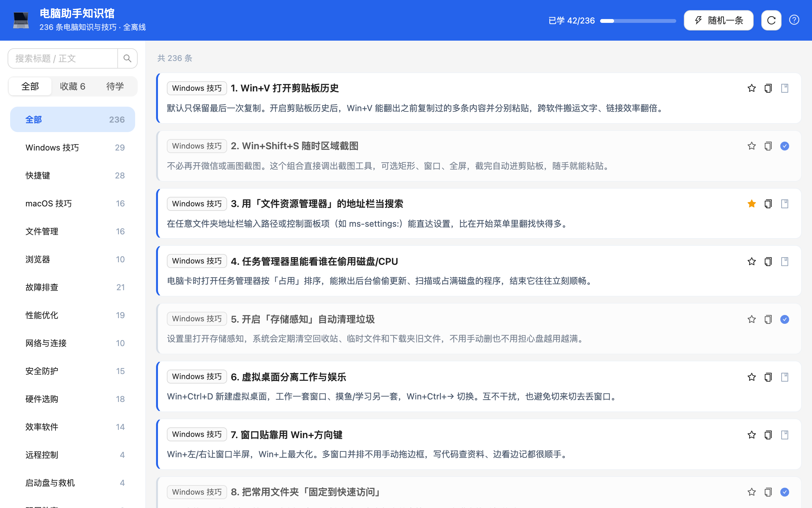Screen dimensions: 812x508
Task: Copy the 文件资源管理器 address bar tip
Action: (x=768, y=204)
